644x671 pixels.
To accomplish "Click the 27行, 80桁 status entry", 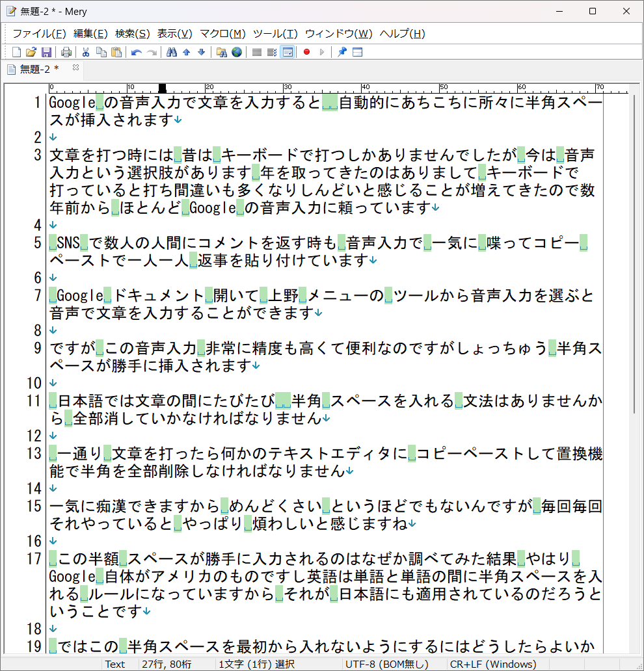I will click(166, 664).
